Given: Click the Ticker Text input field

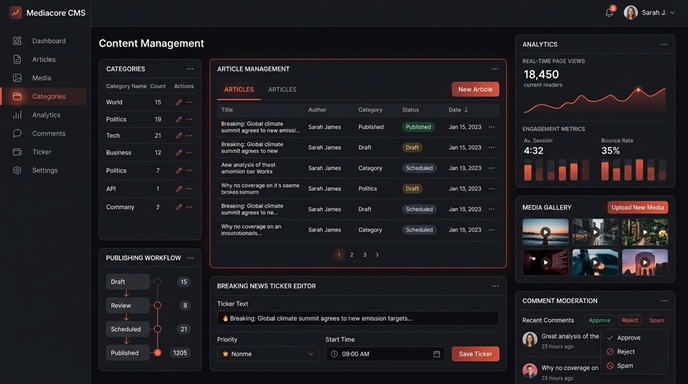Looking at the screenshot, I should pyautogui.click(x=358, y=318).
